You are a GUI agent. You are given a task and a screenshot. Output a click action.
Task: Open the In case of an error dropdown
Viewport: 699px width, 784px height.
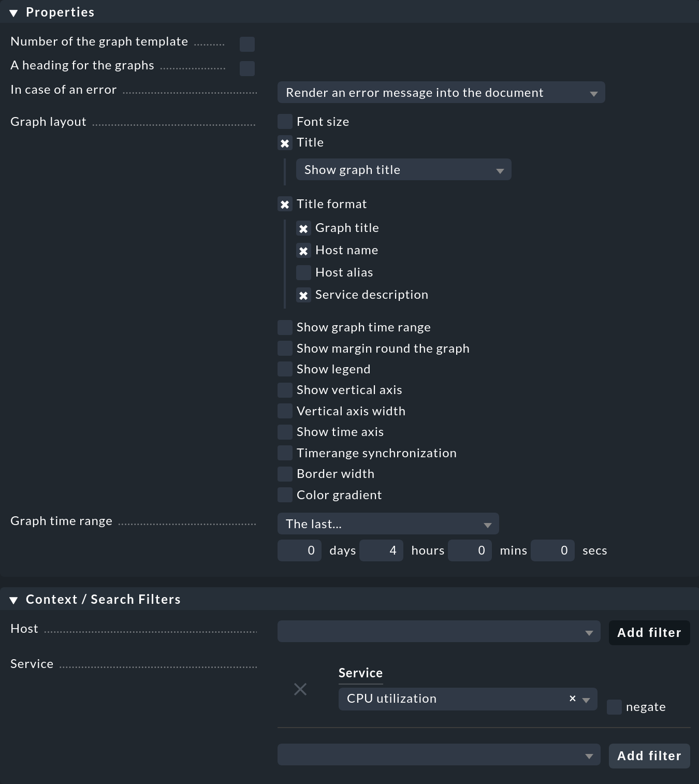(x=441, y=92)
